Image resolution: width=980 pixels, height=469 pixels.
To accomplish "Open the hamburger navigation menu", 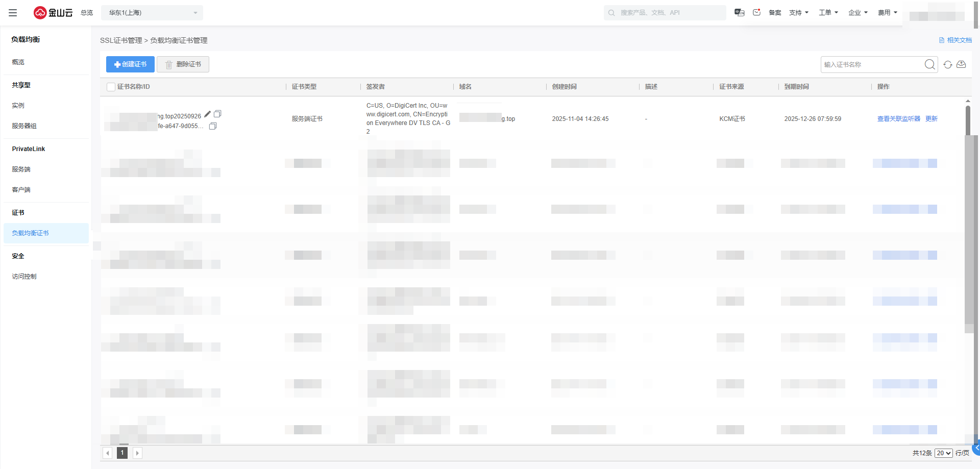I will coord(13,13).
